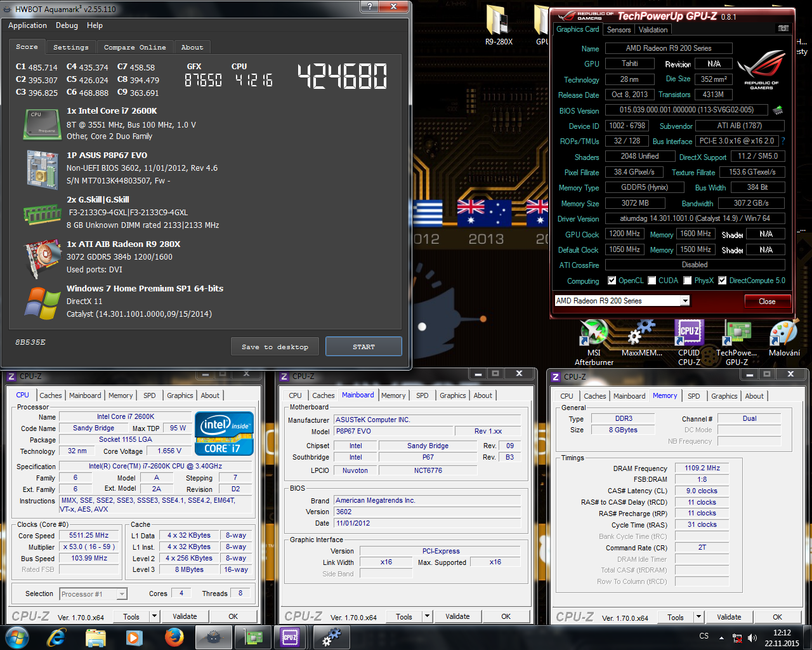Image resolution: width=812 pixels, height=650 pixels.
Task: Open Graphics tab in the CPU-Z Mainboard window
Action: click(x=453, y=395)
